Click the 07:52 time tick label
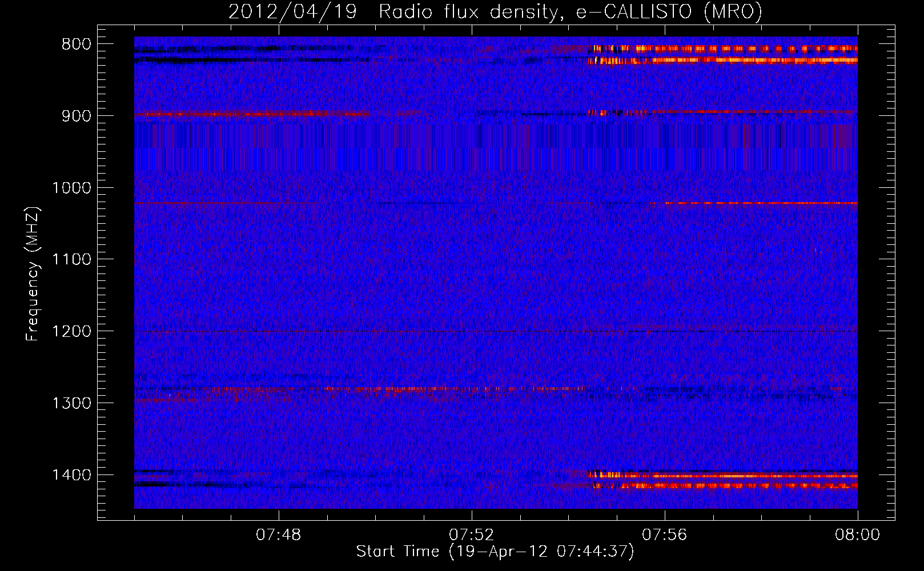Image resolution: width=924 pixels, height=571 pixels. click(472, 535)
